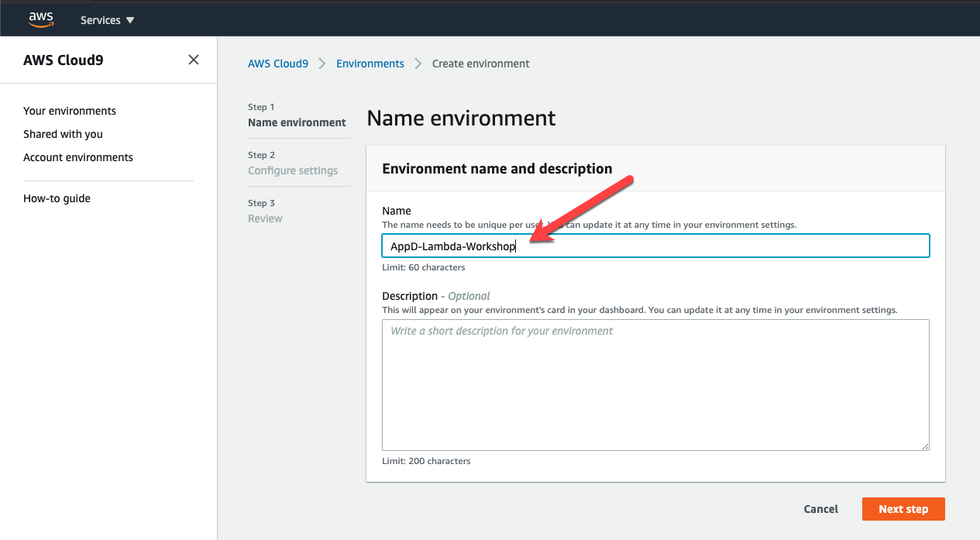Click AWS Cloud9 breadcrumb link
980x540 pixels.
click(x=277, y=64)
